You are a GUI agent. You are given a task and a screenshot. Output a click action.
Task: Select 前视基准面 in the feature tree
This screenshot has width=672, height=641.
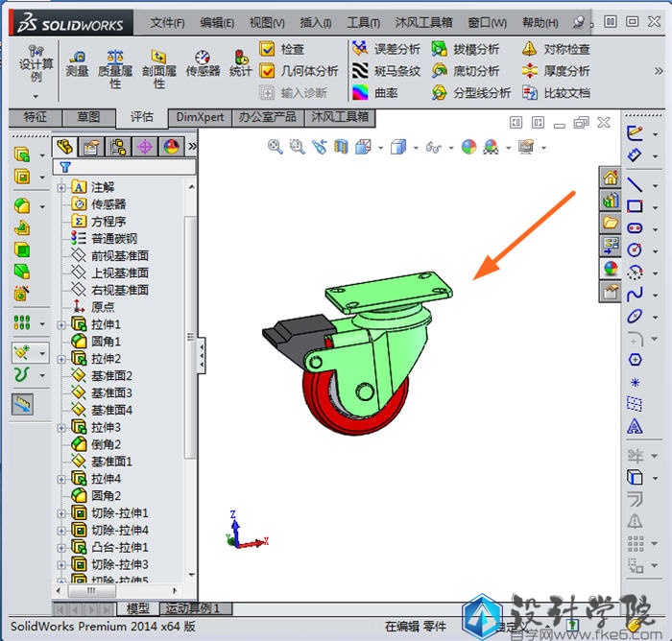coord(119,256)
